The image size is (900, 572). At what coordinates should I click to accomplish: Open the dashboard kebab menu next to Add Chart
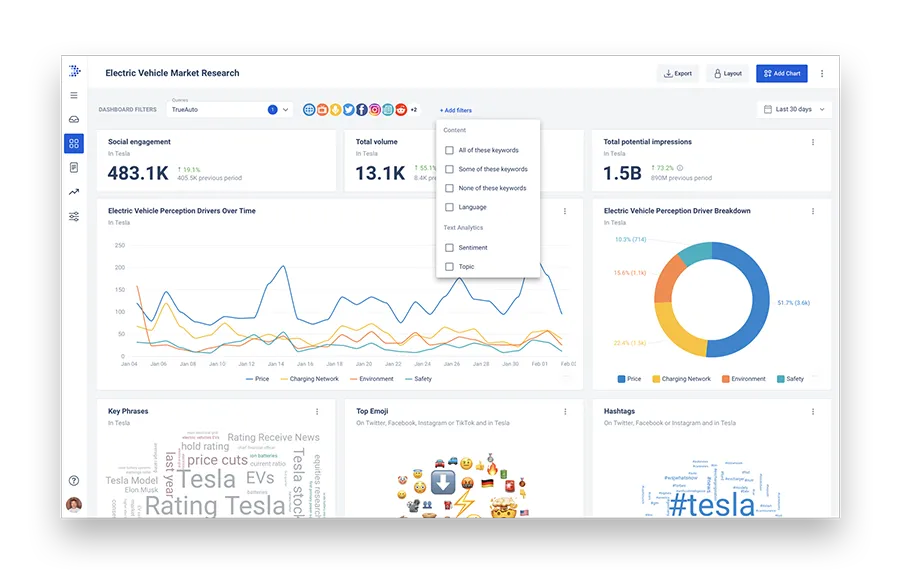point(822,73)
